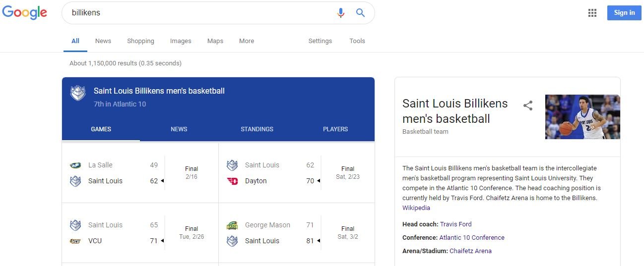644x266 pixels.
Task: Click the VCU team logo
Action: point(75,241)
